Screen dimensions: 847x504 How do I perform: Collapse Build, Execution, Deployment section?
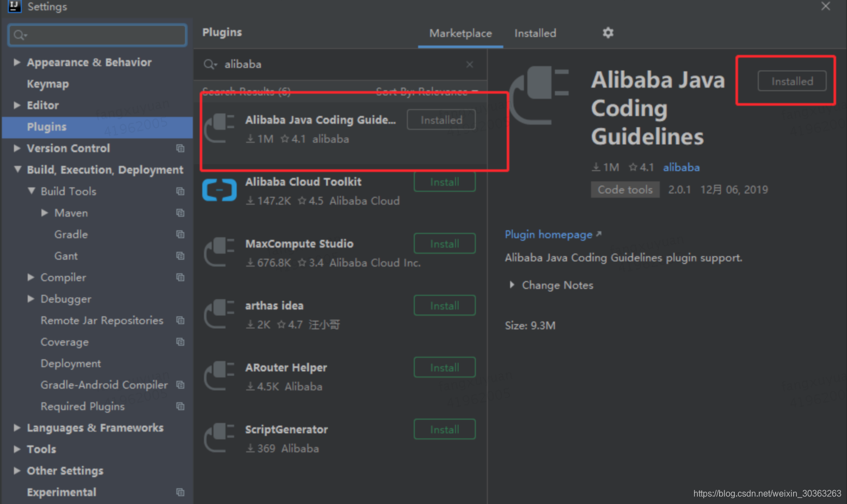[17, 169]
